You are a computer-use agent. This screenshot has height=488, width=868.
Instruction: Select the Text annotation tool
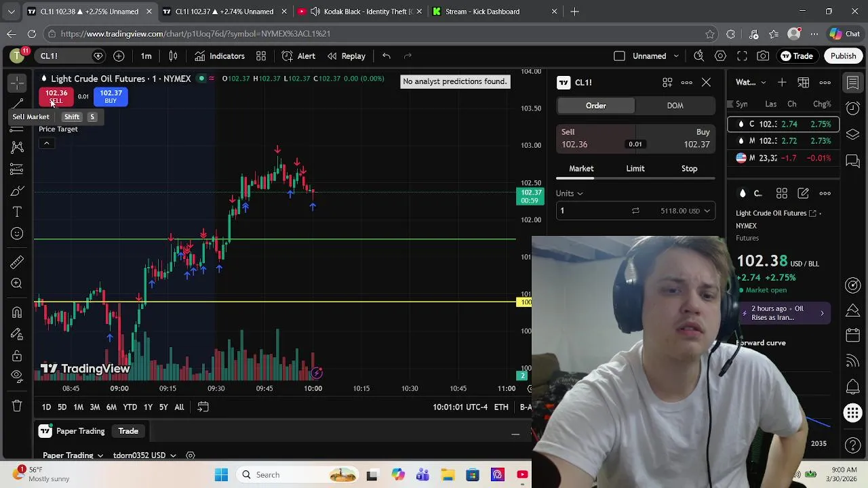(x=17, y=212)
